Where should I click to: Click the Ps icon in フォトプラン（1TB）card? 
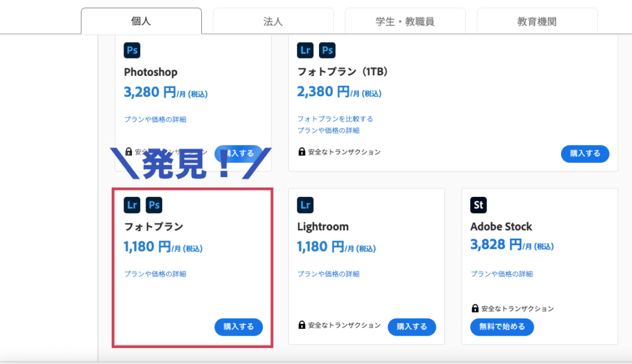pos(327,51)
